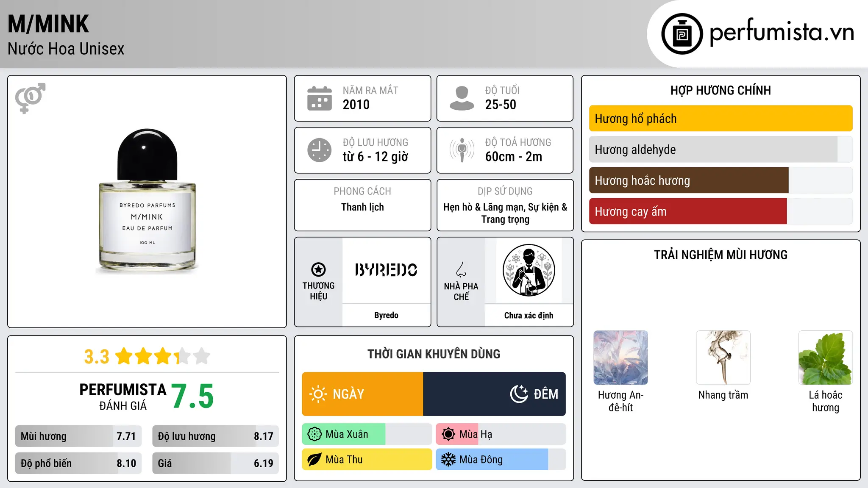Click the Perfumista đánh giá label
Viewport: 868px width, 488px height.
(123, 396)
